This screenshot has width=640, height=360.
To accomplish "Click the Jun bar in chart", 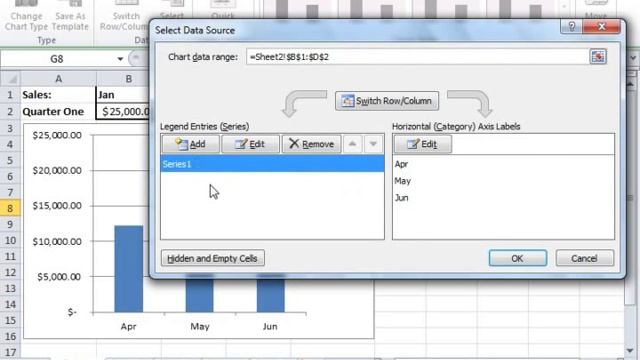I will point(271,295).
